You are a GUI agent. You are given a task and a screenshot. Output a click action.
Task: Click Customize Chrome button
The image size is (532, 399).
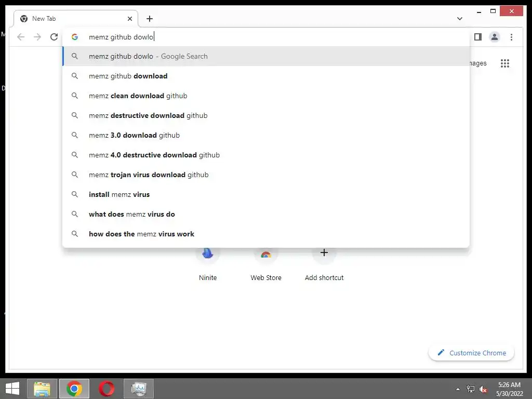472,353
